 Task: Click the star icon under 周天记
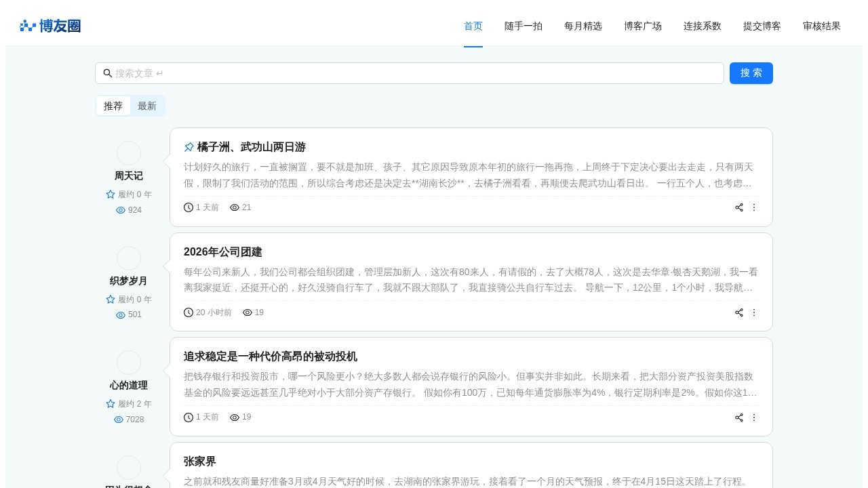(111, 195)
